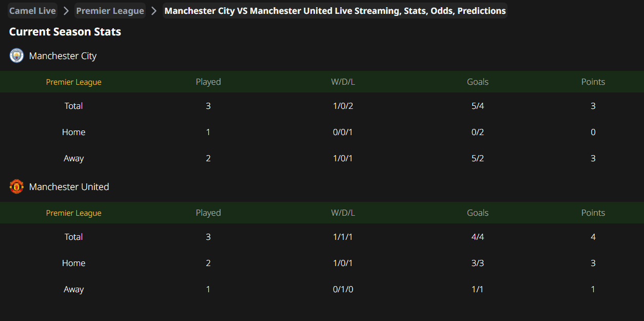Open the Manchester United team name
644x321 pixels.
click(x=69, y=187)
